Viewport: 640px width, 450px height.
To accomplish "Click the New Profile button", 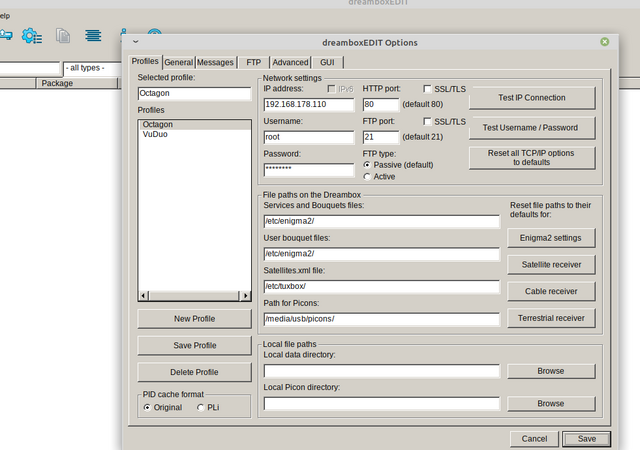I will [x=194, y=319].
